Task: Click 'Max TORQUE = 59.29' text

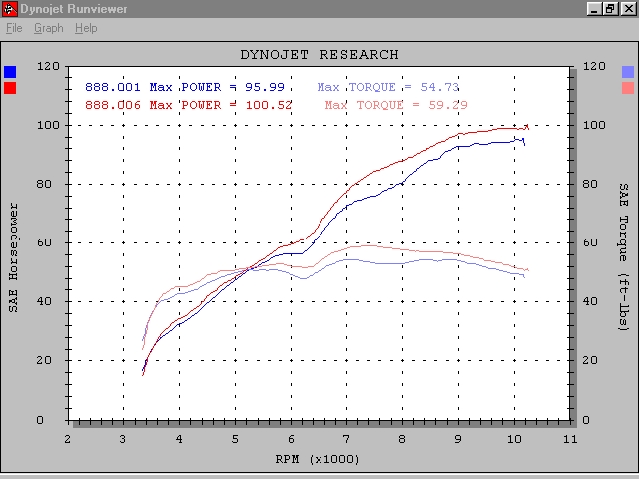Action: click(396, 105)
